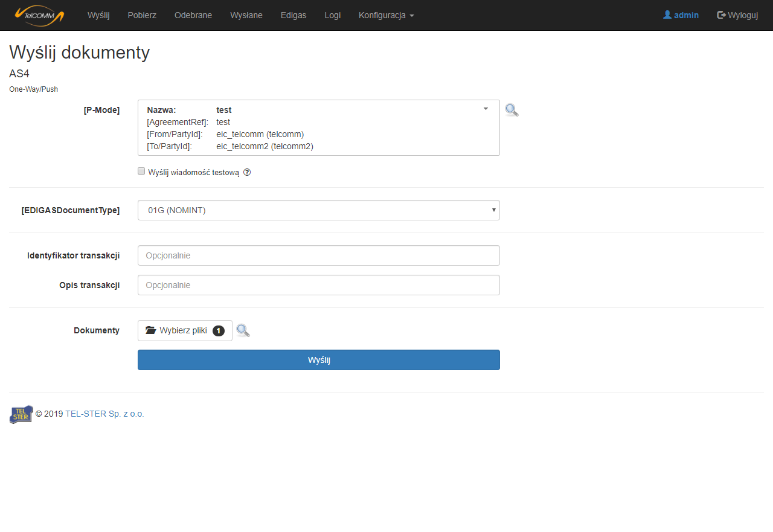Enable the Wyślij wiadomość testową checkbox

141,171
